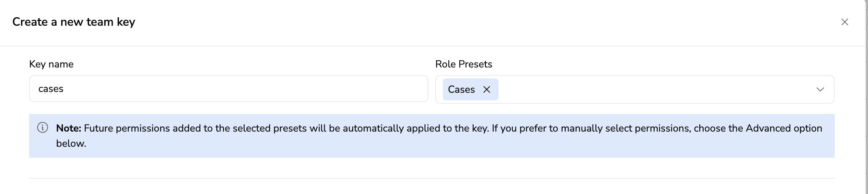Click the Key name label
868x194 pixels.
pos(51,64)
